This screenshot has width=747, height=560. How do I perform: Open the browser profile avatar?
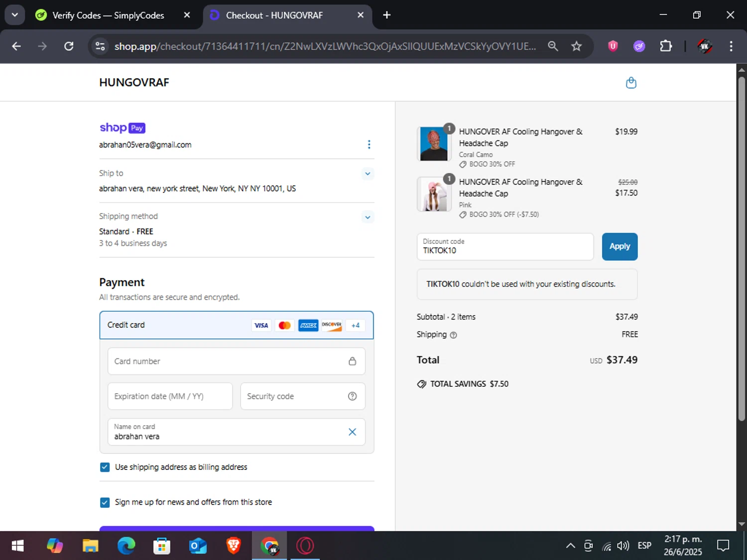pos(704,46)
